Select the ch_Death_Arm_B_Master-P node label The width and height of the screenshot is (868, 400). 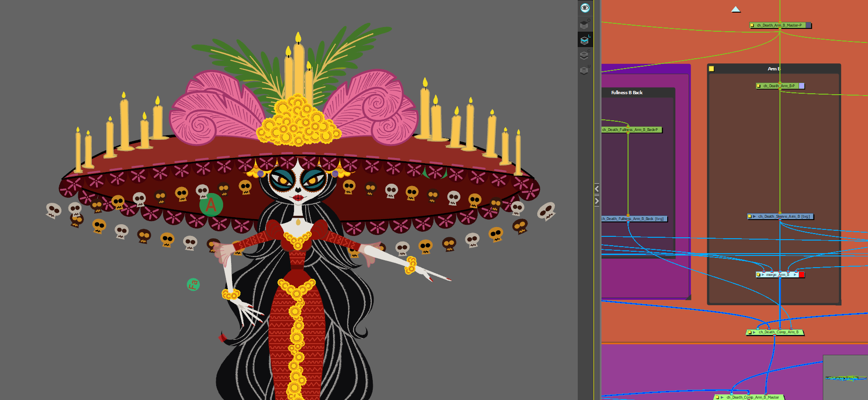[x=779, y=25]
